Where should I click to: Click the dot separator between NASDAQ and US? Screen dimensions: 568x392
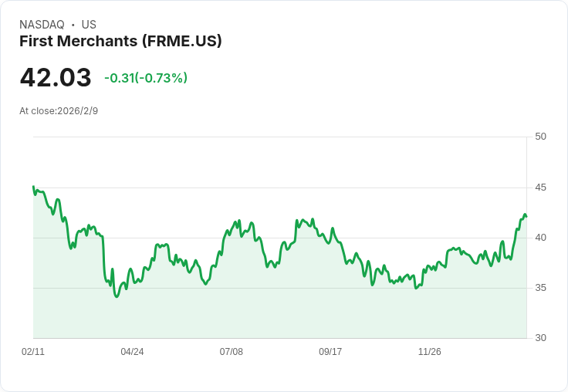tap(73, 25)
